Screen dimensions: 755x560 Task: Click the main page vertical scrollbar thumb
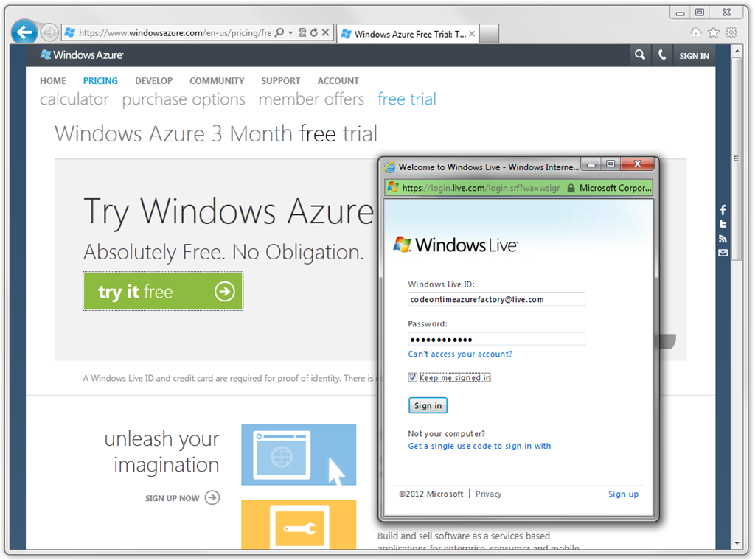click(737, 158)
